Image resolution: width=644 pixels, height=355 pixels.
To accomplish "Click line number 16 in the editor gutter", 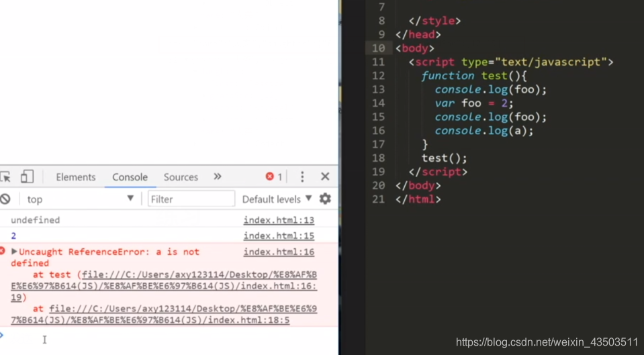I will 378,130.
